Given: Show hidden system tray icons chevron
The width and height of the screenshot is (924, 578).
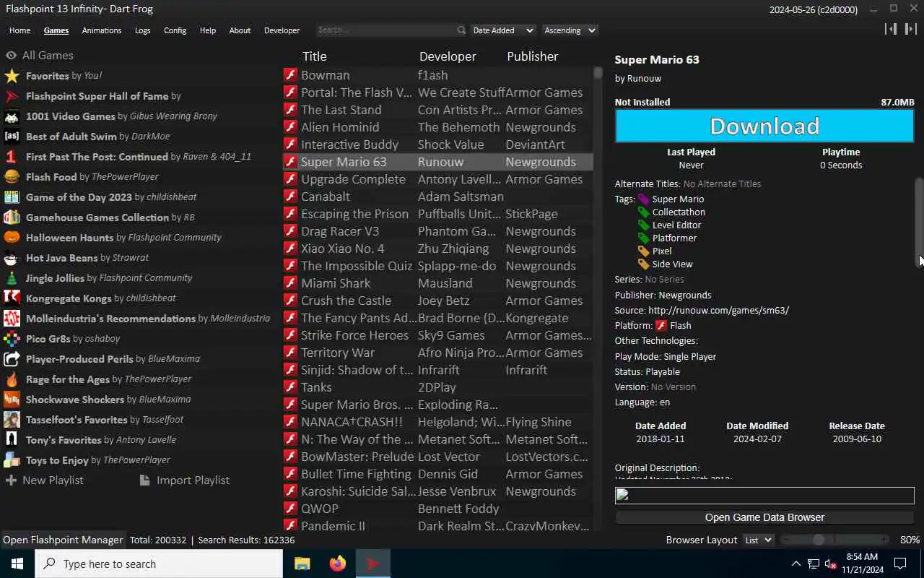Looking at the screenshot, I should 796,564.
